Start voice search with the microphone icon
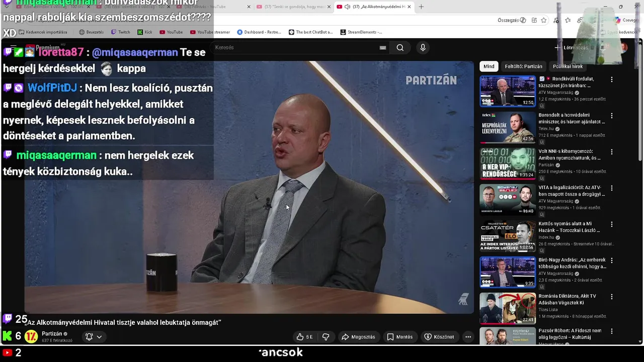 (x=423, y=47)
